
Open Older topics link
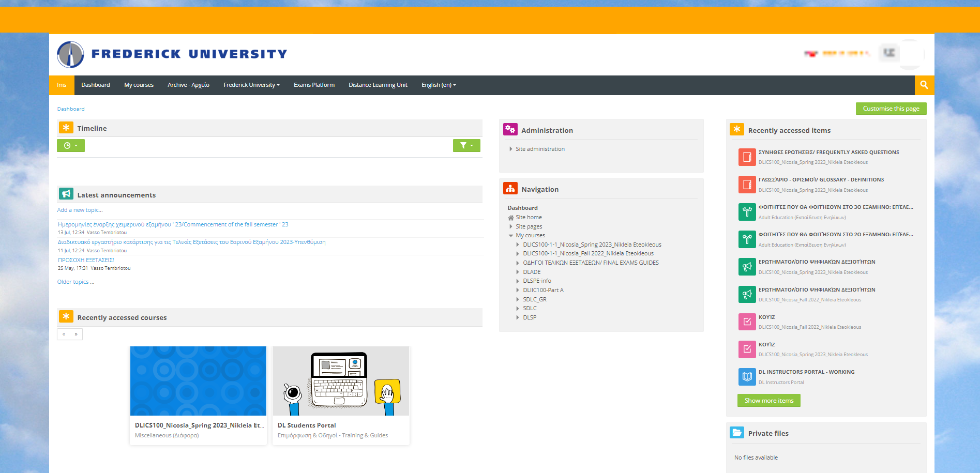tap(76, 282)
